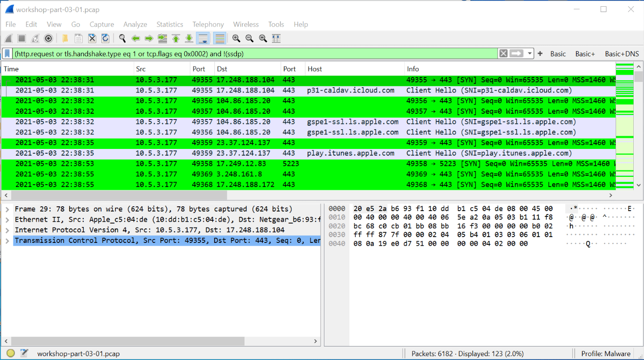Toggle auto-scroll during live capture
The width and height of the screenshot is (644, 360).
coord(203,39)
